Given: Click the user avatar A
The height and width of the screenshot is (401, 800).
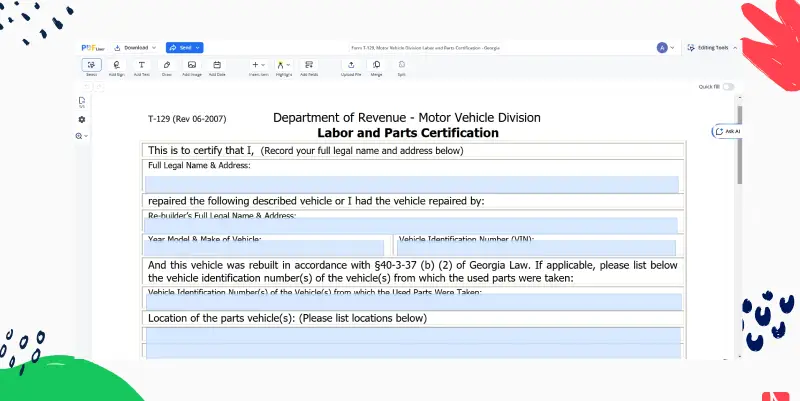Looking at the screenshot, I should [x=662, y=48].
